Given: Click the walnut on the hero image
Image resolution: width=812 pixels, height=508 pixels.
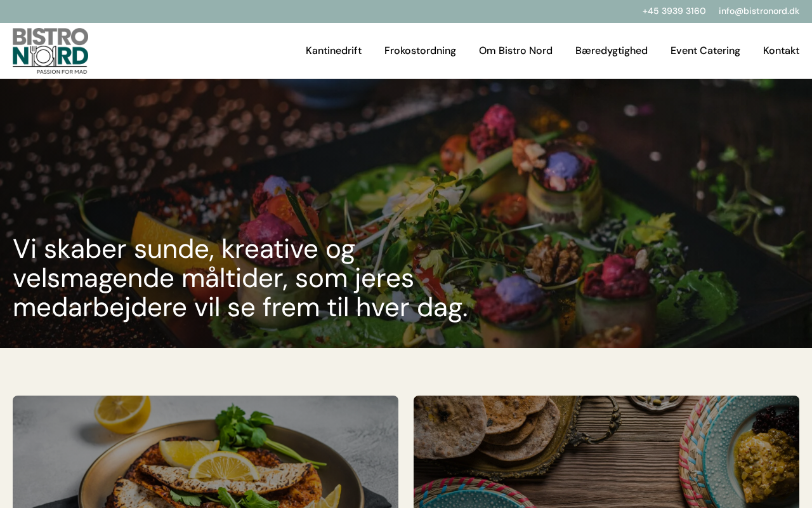Looking at the screenshot, I should tap(553, 260).
